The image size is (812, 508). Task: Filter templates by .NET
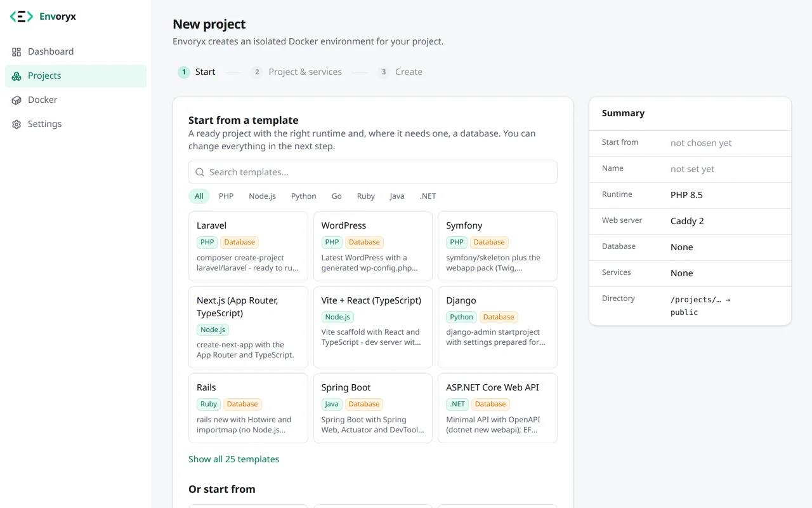tap(428, 196)
